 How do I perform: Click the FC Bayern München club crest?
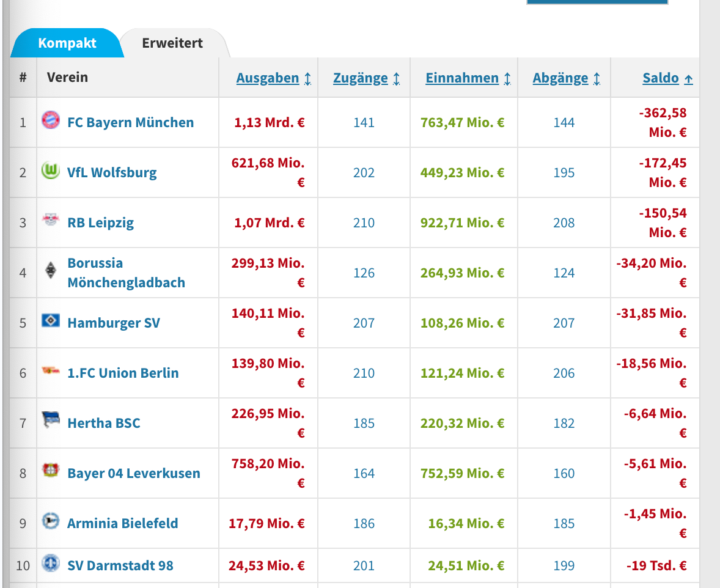50,120
